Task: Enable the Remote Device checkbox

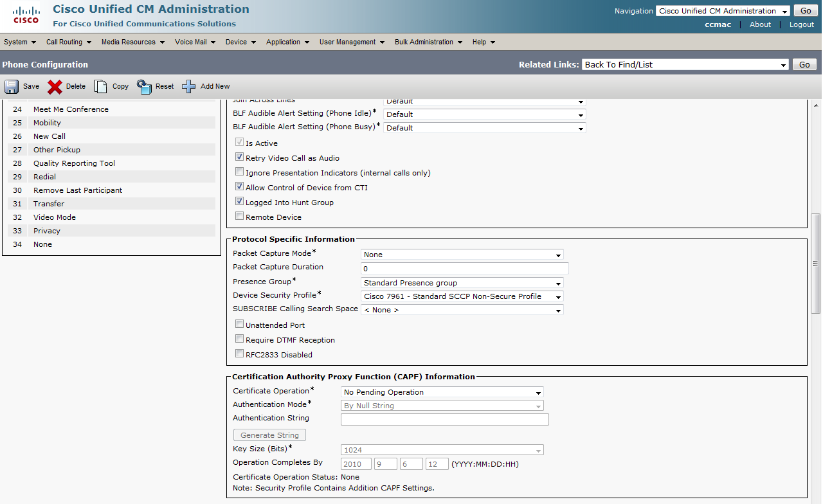Action: coord(240,217)
